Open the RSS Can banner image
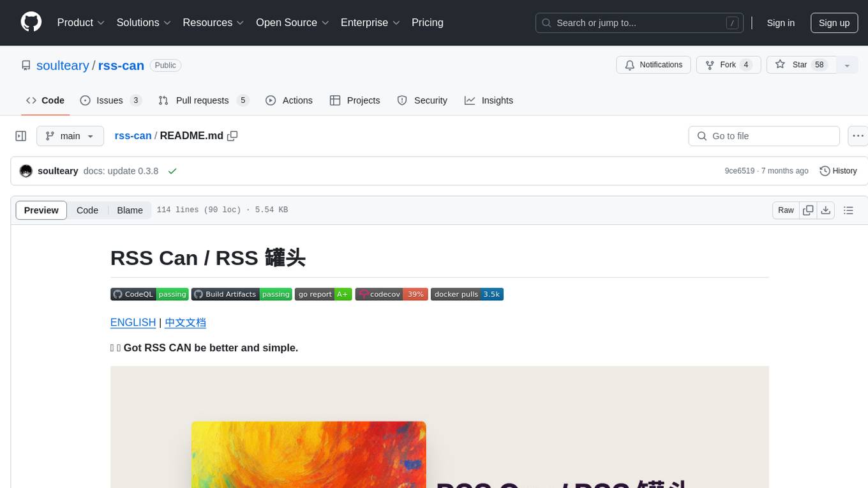This screenshot has height=488, width=868. 440,427
